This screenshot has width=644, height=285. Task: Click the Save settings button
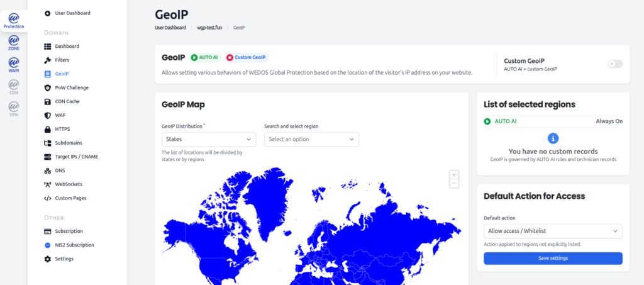tap(553, 259)
